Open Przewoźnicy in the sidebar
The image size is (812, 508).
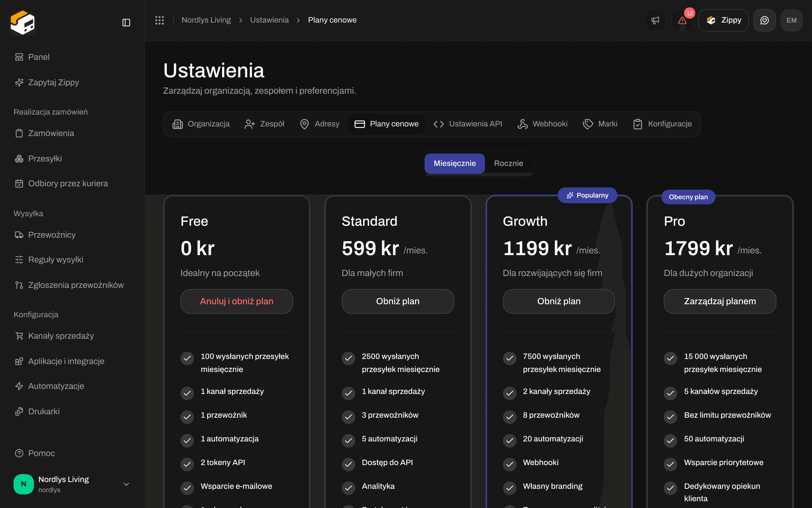pyautogui.click(x=72, y=235)
